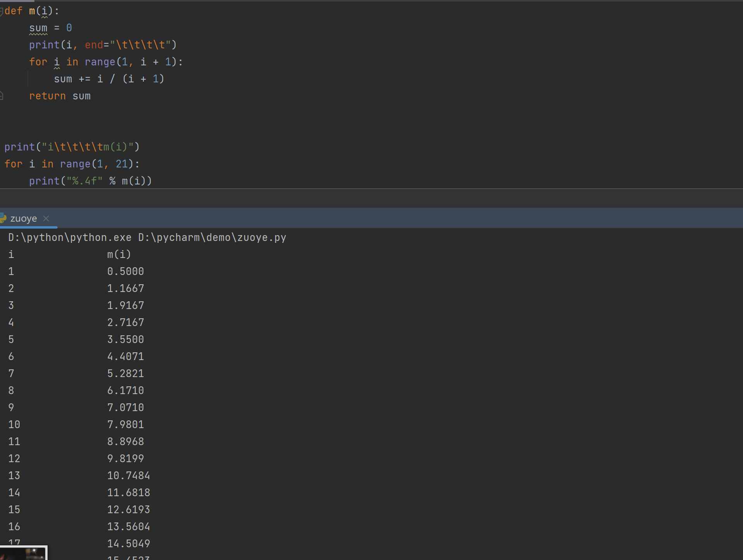Click the "%.4f" format string

click(x=85, y=181)
